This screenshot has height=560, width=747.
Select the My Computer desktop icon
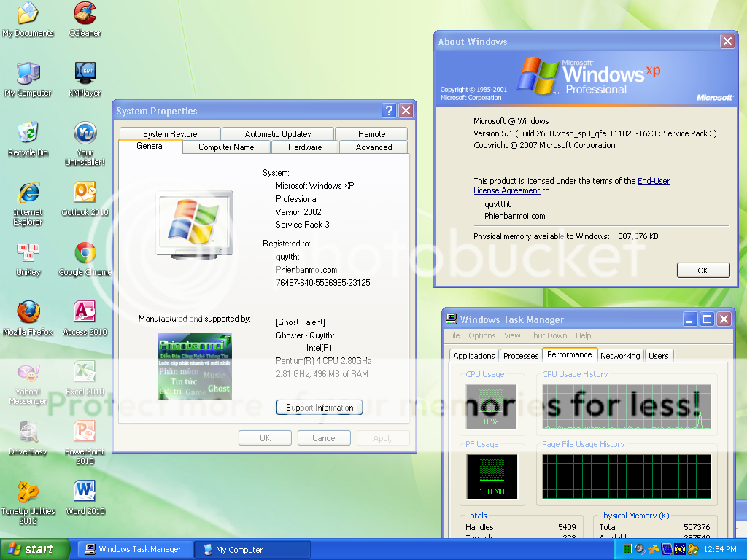(x=28, y=79)
